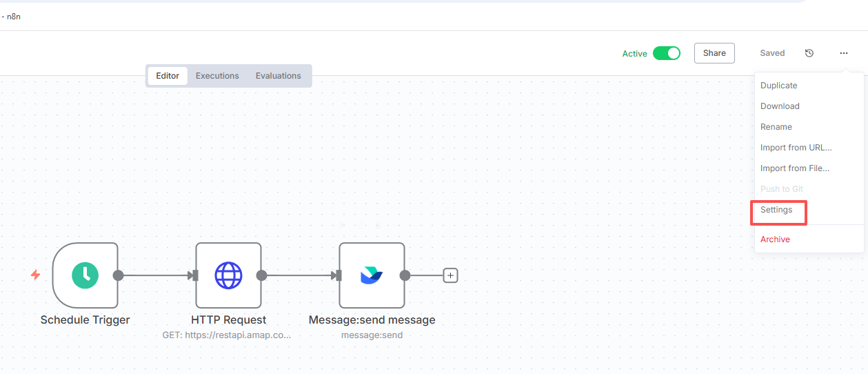The image size is (868, 374).
Task: Select Download in the dropdown menu
Action: pos(780,106)
